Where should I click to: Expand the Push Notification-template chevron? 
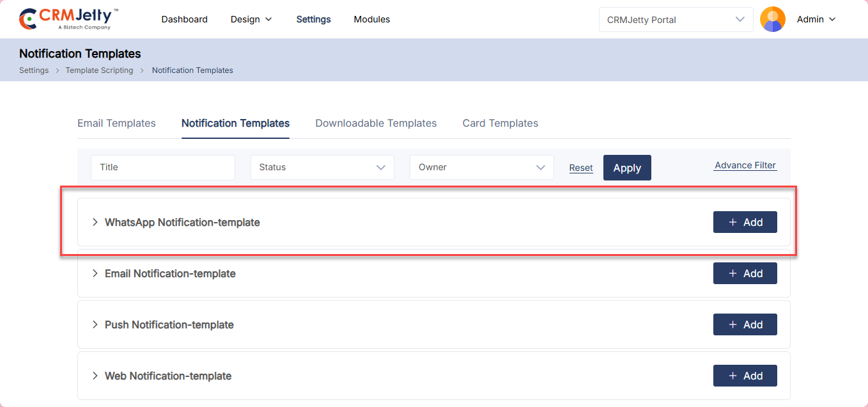[95, 324]
